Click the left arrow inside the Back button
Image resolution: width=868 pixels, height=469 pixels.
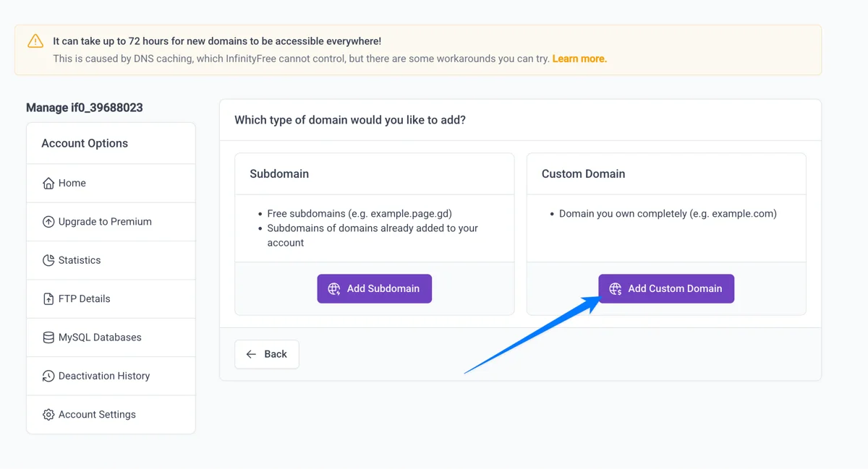click(252, 354)
